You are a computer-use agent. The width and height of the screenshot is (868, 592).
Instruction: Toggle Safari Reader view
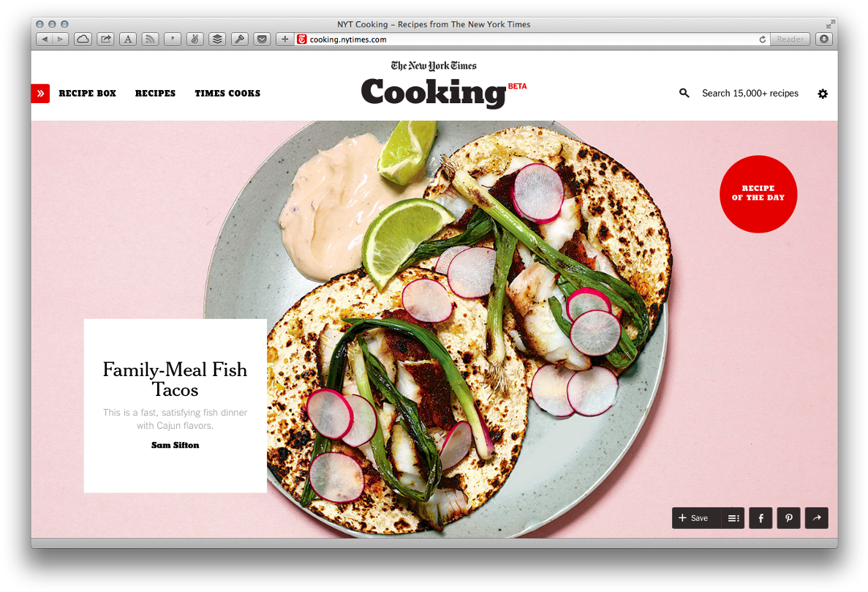(790, 40)
